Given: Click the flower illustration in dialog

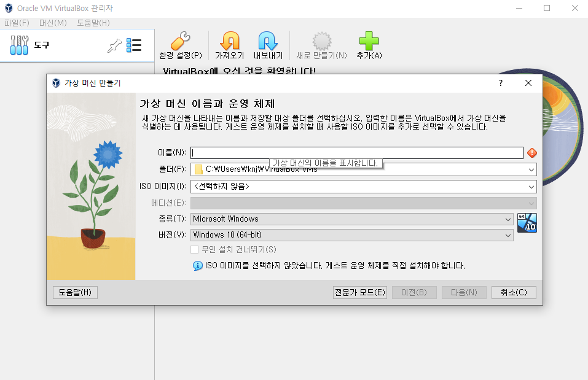Looking at the screenshot, I should [x=91, y=186].
